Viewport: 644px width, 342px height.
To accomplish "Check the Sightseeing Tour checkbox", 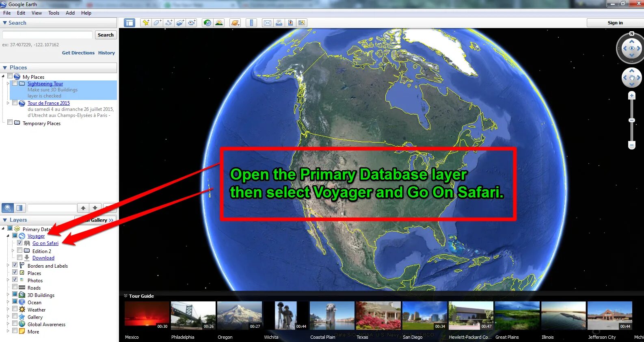I will pyautogui.click(x=15, y=83).
